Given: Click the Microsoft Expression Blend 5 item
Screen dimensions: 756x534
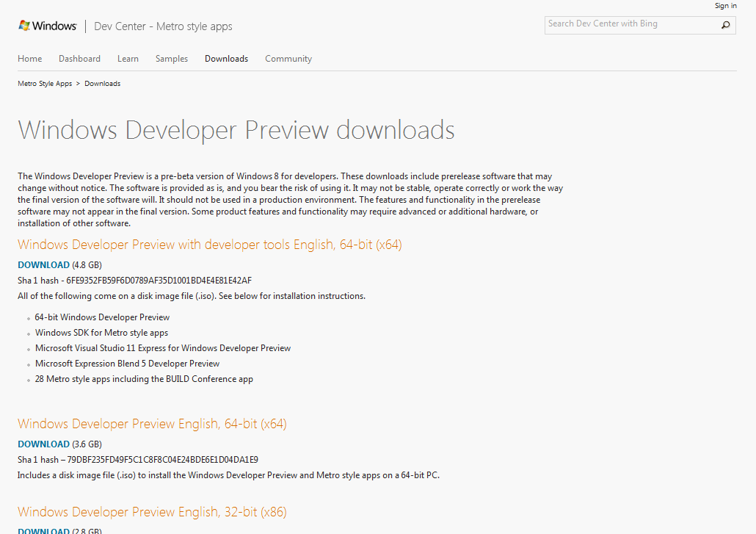Looking at the screenshot, I should (127, 364).
